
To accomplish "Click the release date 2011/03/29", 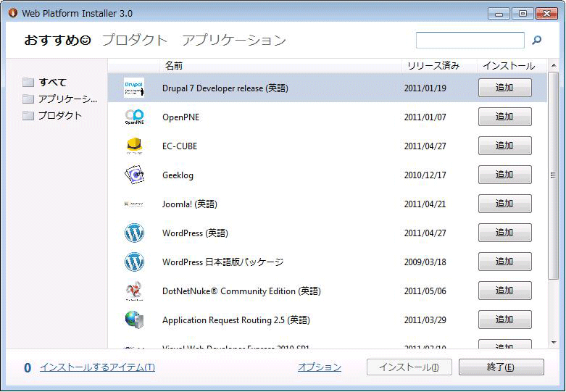I will [x=425, y=320].
